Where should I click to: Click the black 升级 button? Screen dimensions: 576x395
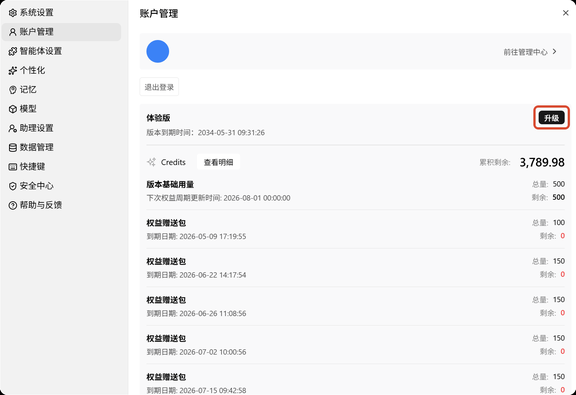(551, 118)
